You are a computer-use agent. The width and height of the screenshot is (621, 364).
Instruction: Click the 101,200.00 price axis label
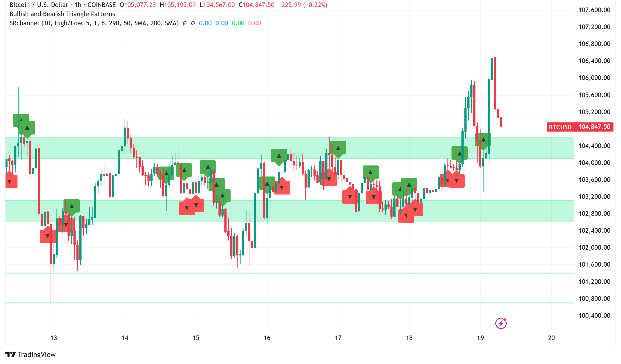point(594,282)
